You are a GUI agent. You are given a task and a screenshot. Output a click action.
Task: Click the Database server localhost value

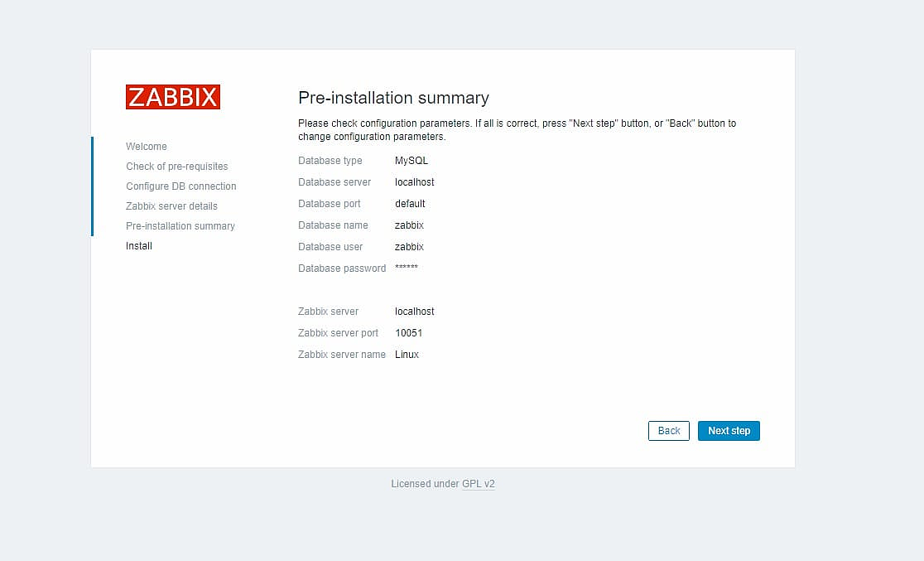[414, 182]
